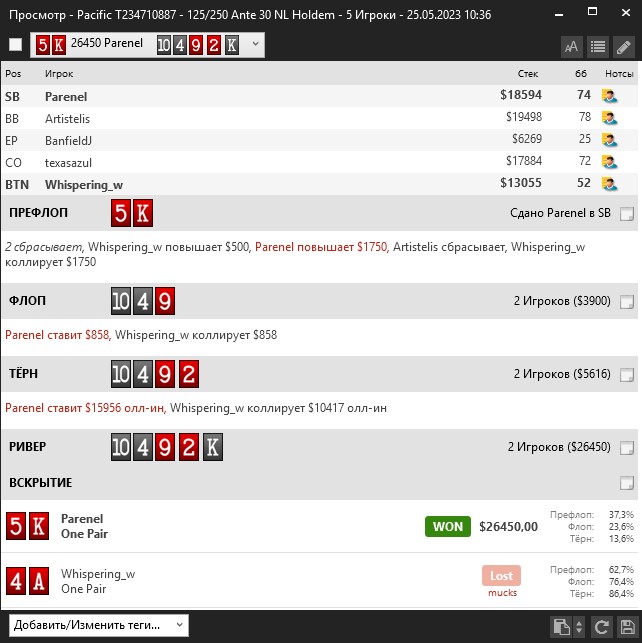Click the stepper arrows beside copy icon
Image resolution: width=642 pixels, height=643 pixels.
click(x=579, y=627)
